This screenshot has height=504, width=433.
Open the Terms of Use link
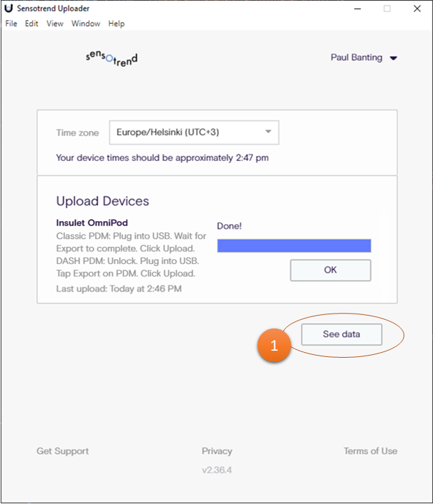click(x=370, y=451)
